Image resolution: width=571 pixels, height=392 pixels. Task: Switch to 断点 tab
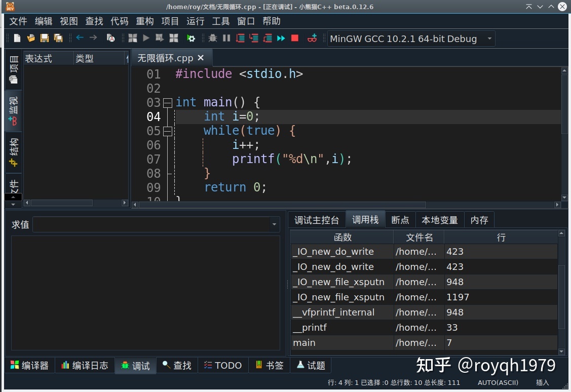click(400, 220)
